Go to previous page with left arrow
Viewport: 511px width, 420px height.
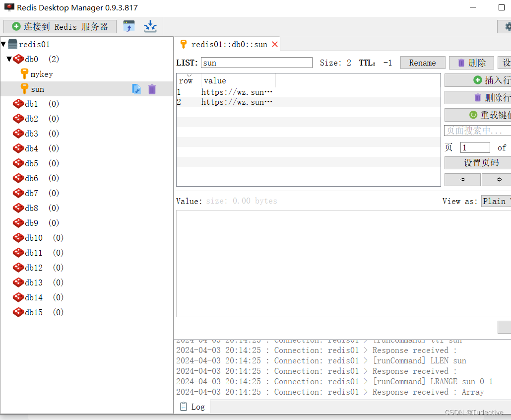point(462,179)
